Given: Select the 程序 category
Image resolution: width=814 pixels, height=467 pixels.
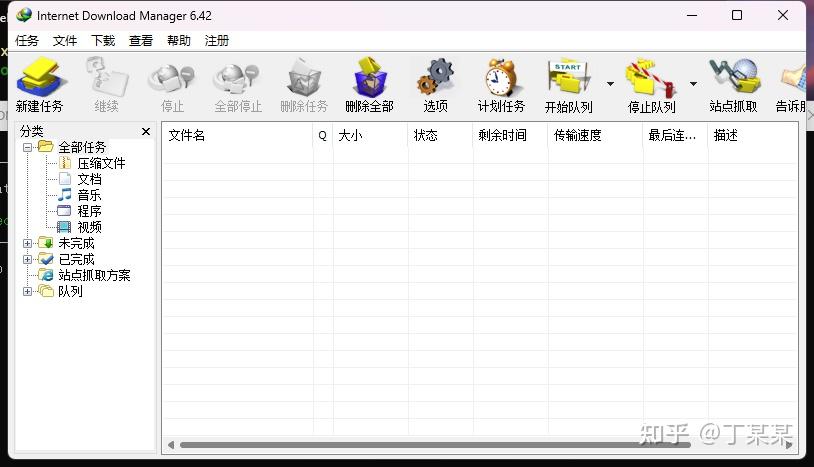Looking at the screenshot, I should (89, 212).
